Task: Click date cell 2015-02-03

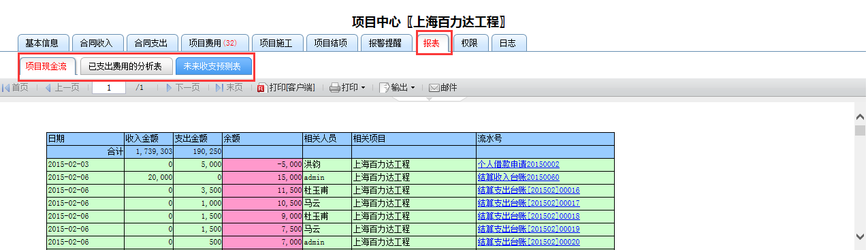Action: (x=85, y=164)
